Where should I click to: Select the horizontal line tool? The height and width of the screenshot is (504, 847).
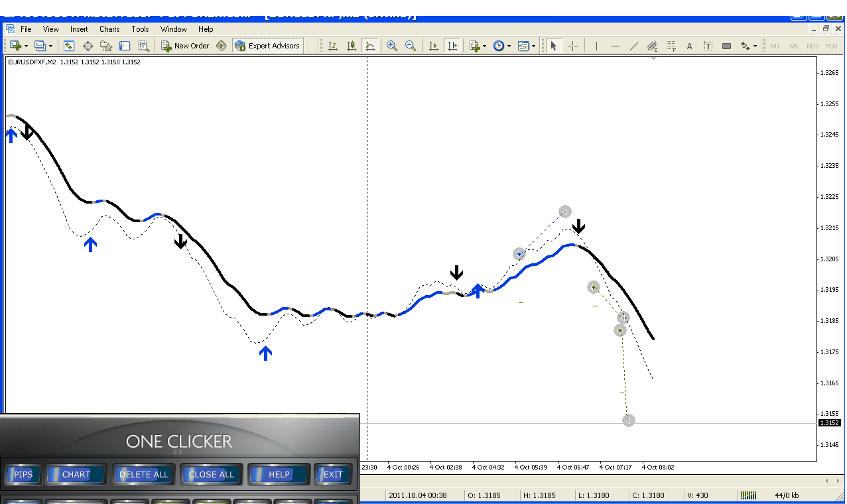pyautogui.click(x=615, y=46)
